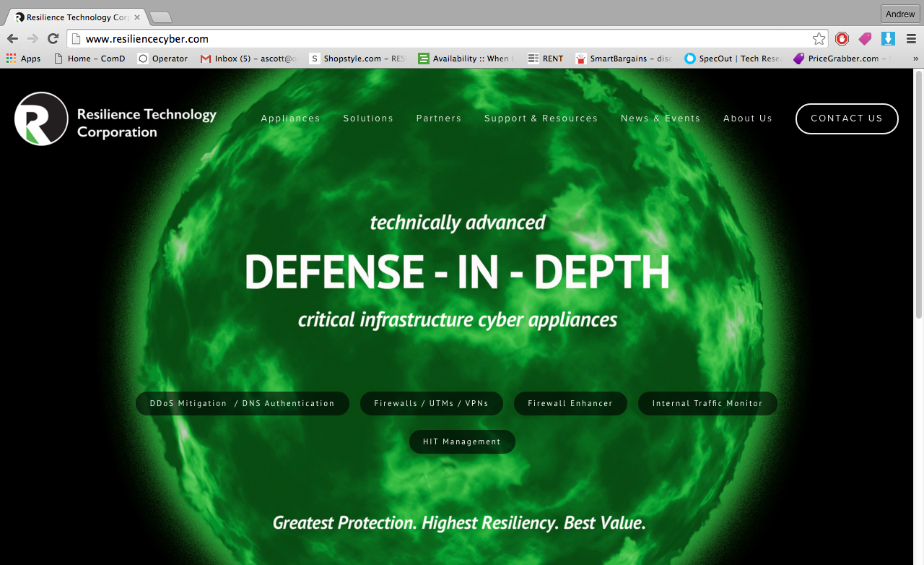Open a new browser tab
The height and width of the screenshot is (565, 924).
(x=160, y=17)
